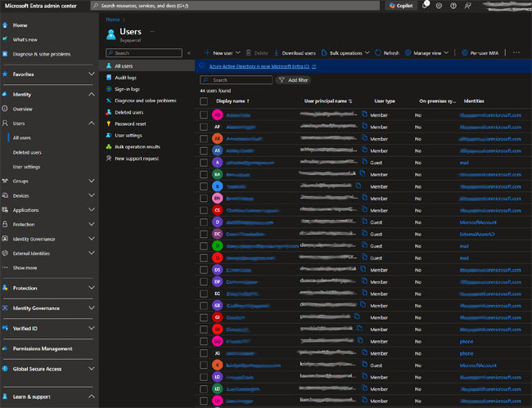The image size is (532, 408).
Task: Open What's new in the sidebar
Action: pyautogui.click(x=25, y=39)
